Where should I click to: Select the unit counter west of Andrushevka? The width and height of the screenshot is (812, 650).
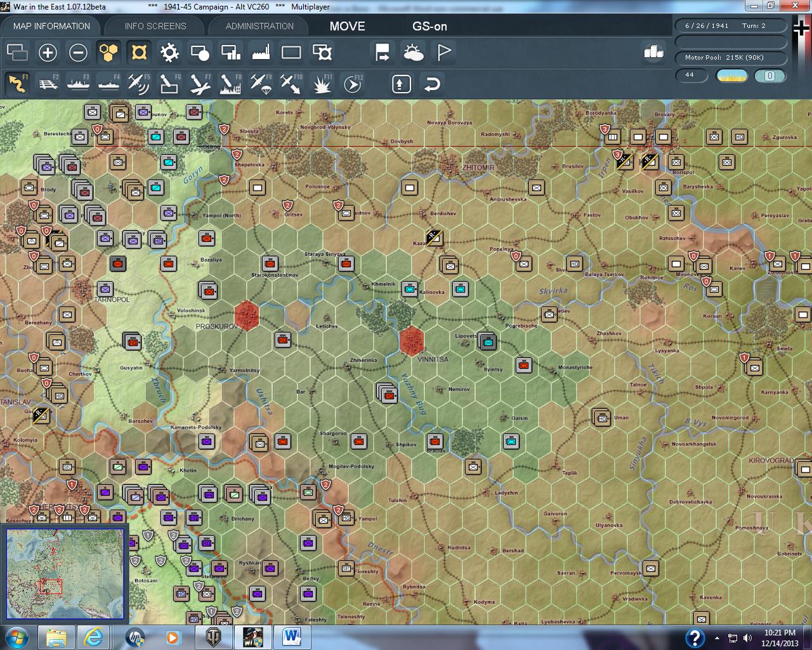[x=410, y=187]
